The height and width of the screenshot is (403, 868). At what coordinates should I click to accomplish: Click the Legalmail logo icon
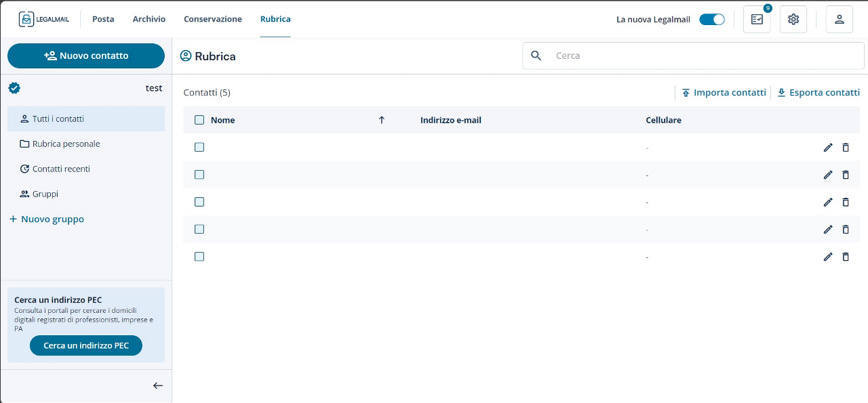26,20
